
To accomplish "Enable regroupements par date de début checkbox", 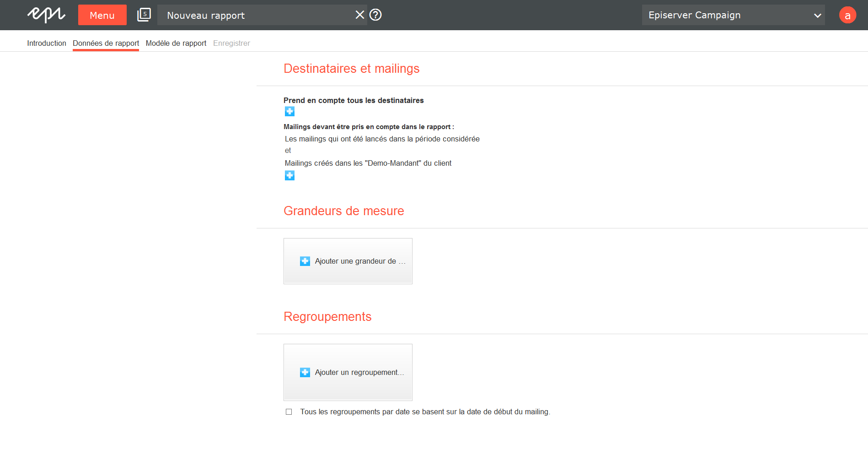I will [x=289, y=412].
